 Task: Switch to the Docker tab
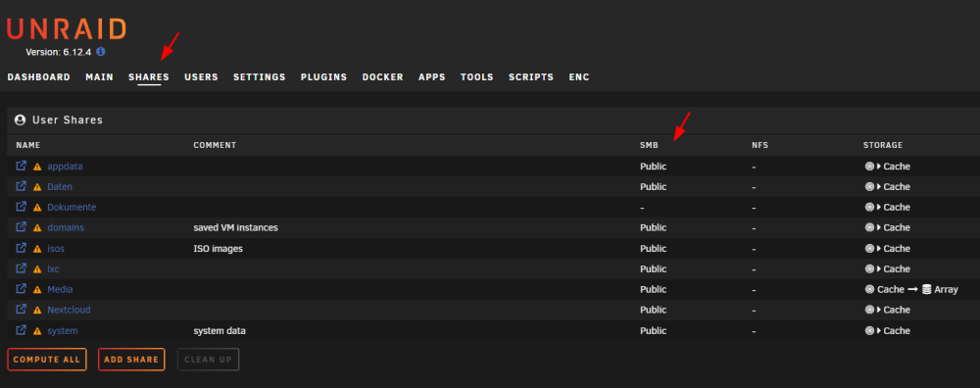click(x=382, y=76)
